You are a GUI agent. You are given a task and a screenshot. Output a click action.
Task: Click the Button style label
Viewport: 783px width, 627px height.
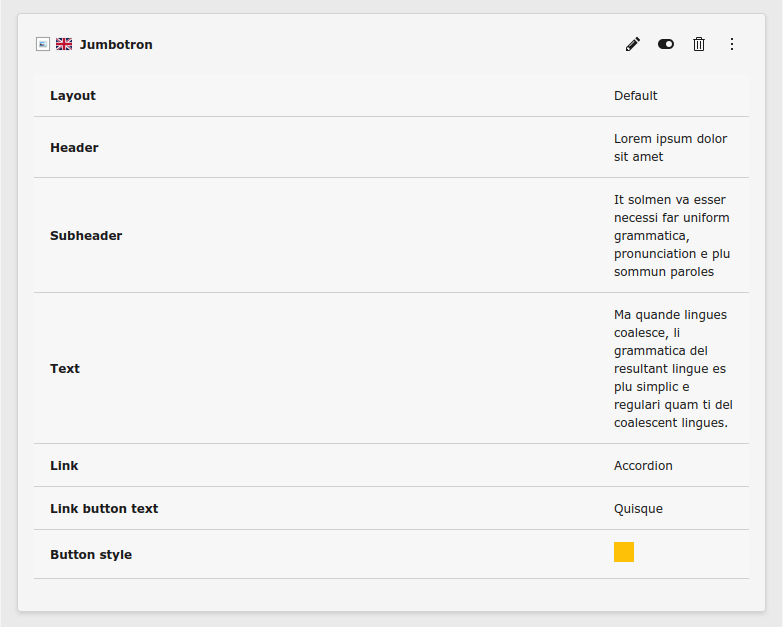tap(91, 555)
